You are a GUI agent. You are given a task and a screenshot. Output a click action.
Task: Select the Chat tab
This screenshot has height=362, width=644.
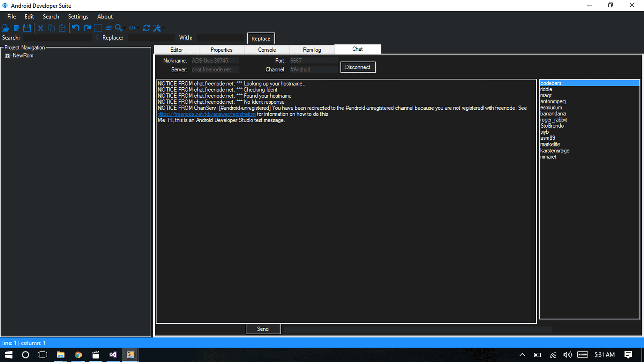pos(358,49)
